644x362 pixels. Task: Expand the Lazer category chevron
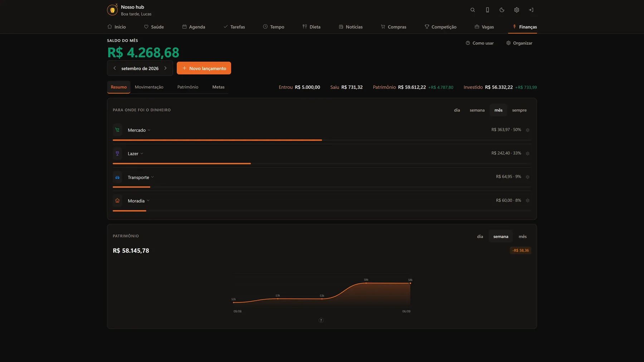pos(142,153)
